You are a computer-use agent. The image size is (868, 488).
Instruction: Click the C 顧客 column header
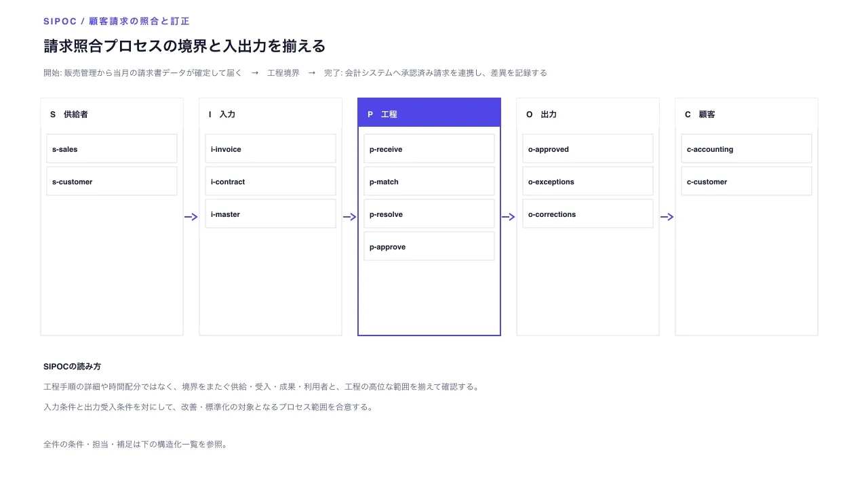point(747,114)
